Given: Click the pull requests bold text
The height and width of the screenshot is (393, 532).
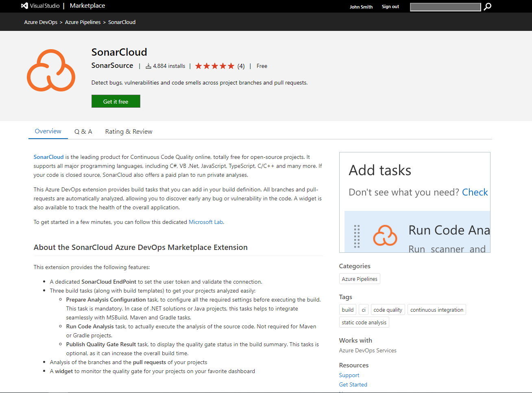Looking at the screenshot, I should point(150,362).
